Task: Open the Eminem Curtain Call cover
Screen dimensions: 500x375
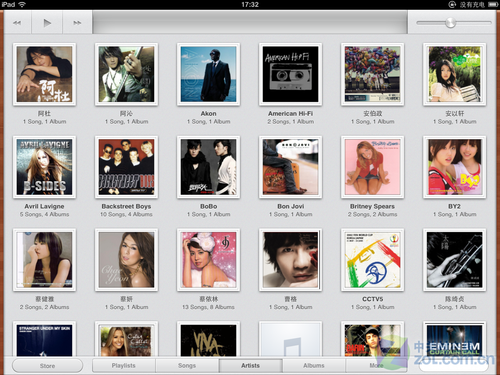Action: pyautogui.click(x=454, y=339)
